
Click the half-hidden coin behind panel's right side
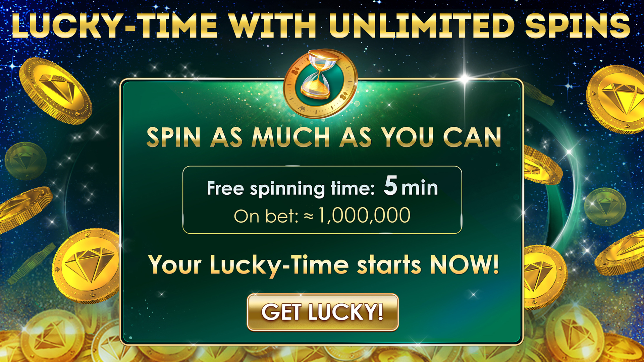click(542, 165)
